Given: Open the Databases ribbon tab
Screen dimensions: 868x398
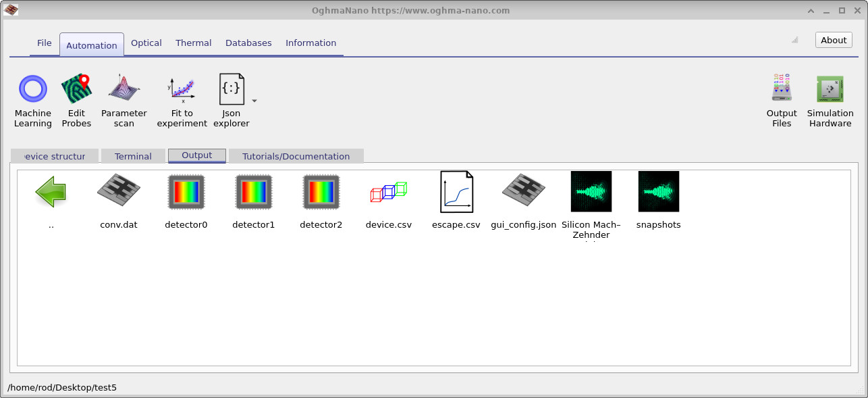Looking at the screenshot, I should point(248,43).
